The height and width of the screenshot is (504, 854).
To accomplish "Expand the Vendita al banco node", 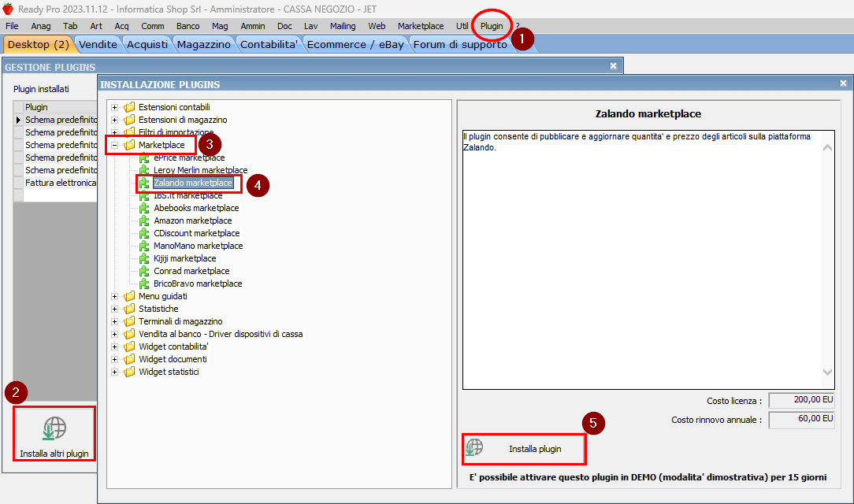I will [x=114, y=334].
